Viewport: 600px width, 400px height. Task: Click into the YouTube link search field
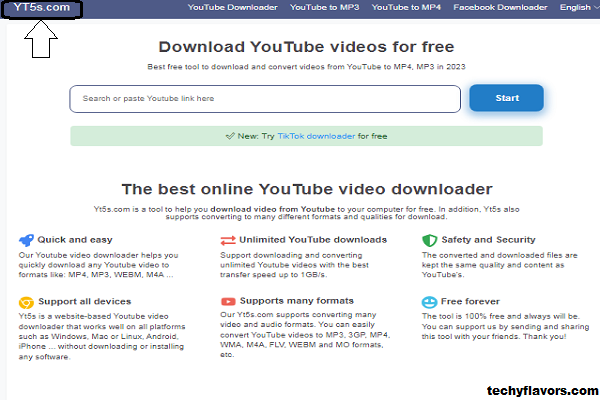click(x=264, y=99)
